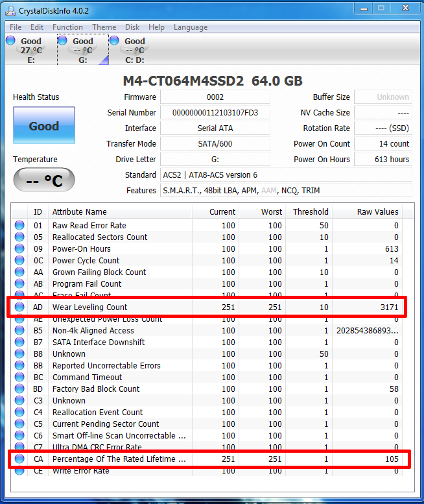Click raw value 3171 in Wear Leveling row
The height and width of the screenshot is (504, 424).
[x=389, y=307]
